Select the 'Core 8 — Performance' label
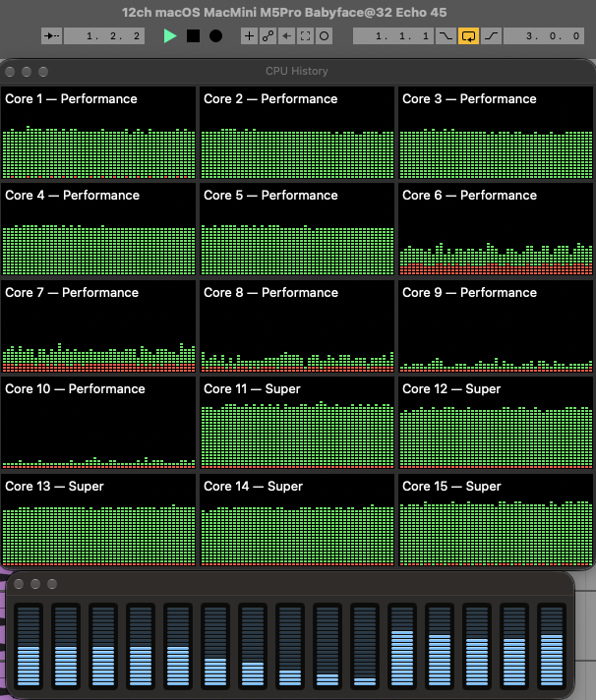 (x=271, y=292)
